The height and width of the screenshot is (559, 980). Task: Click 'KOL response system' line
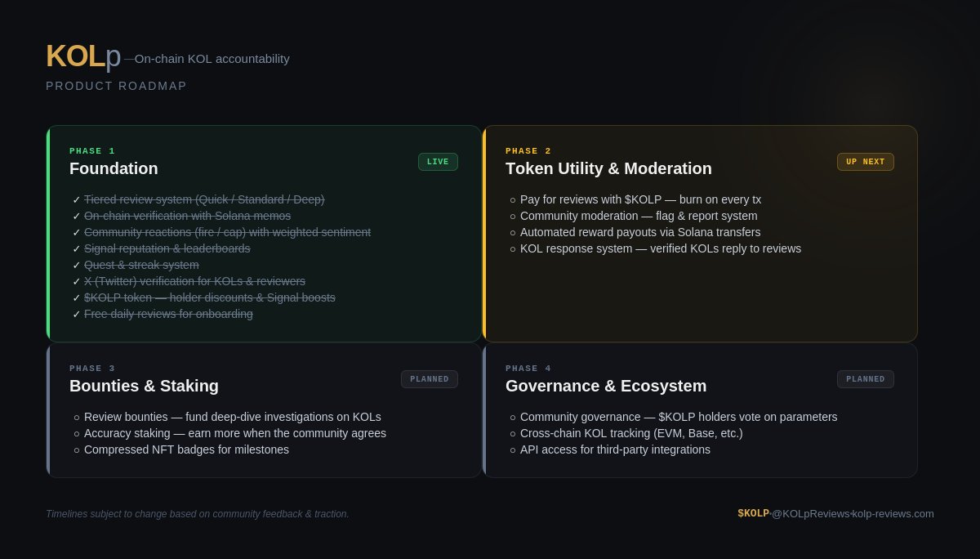[661, 248]
